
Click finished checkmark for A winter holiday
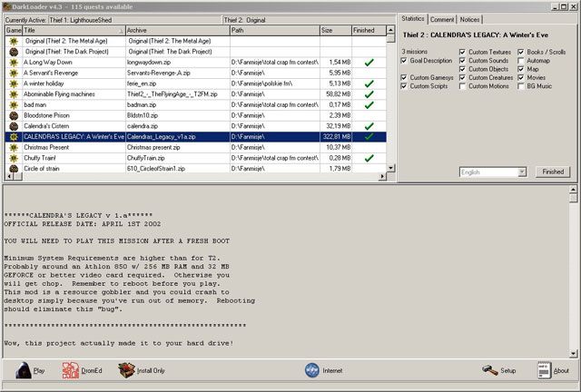coord(369,83)
